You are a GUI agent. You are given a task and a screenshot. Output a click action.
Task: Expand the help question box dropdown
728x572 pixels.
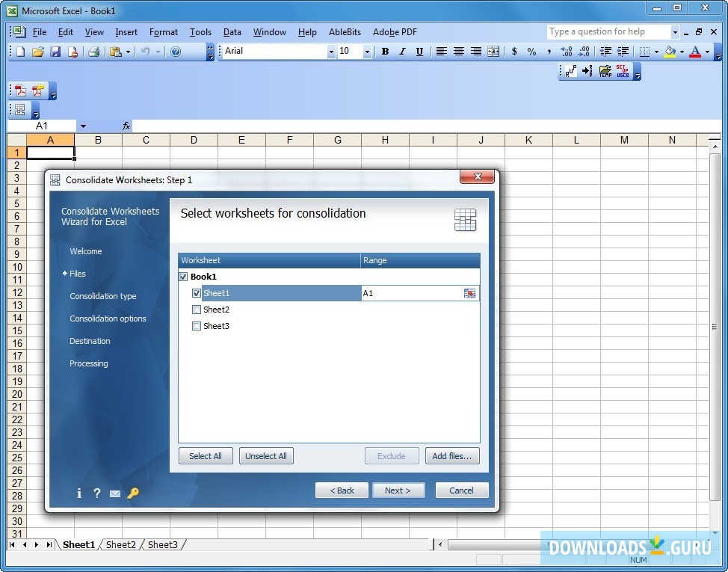click(675, 32)
